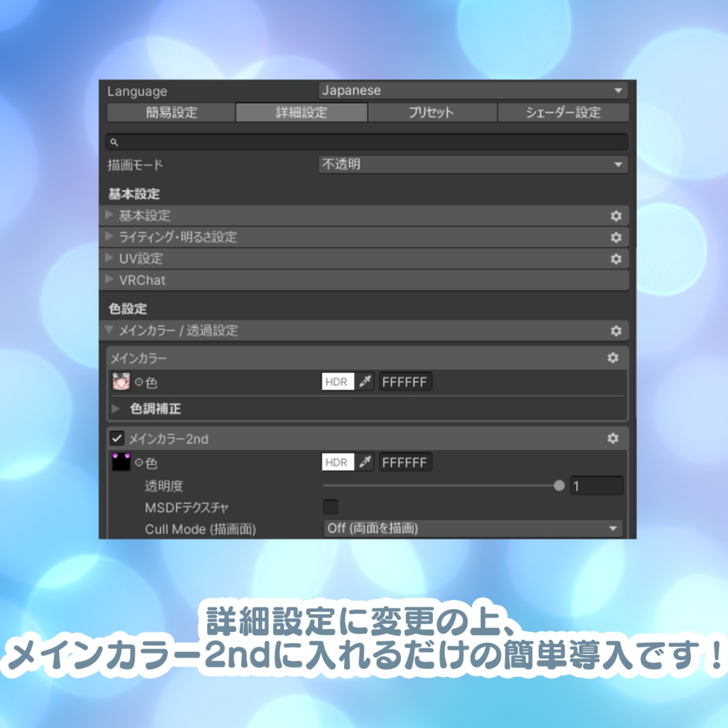Open the Cull Mode (描画面) dropdown
The height and width of the screenshot is (728, 728).
coord(473,529)
